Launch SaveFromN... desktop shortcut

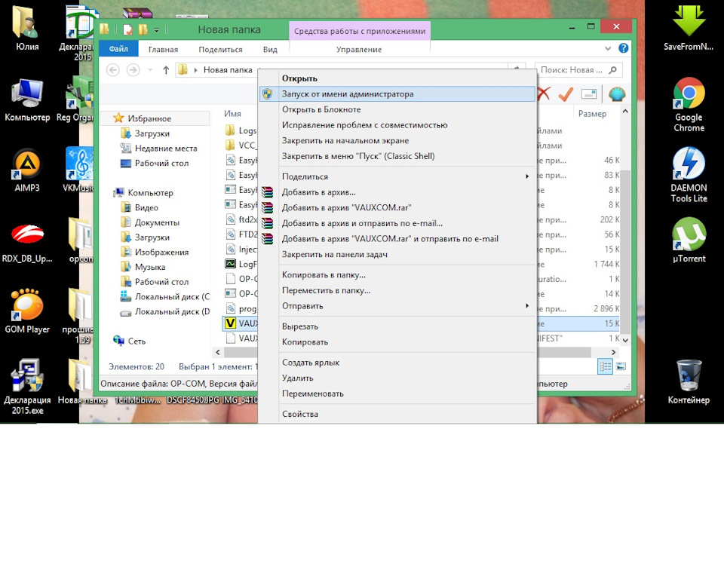689,27
